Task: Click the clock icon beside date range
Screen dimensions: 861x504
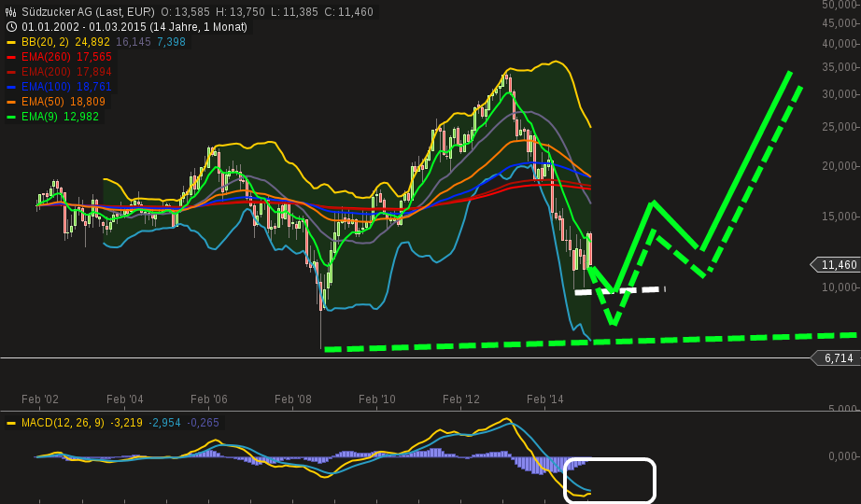Action: pyautogui.click(x=11, y=27)
